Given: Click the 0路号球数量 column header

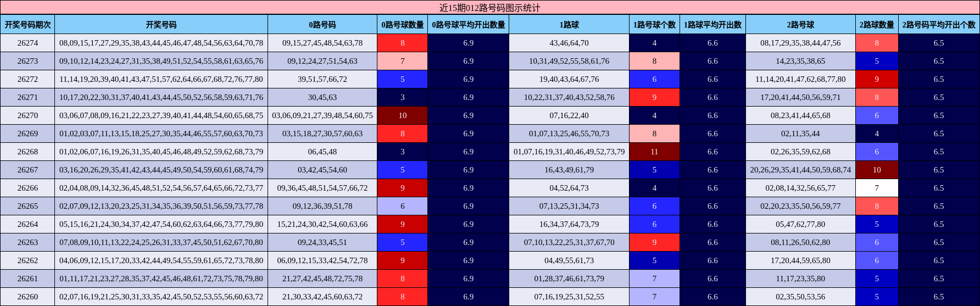Looking at the screenshot, I should 403,25.
